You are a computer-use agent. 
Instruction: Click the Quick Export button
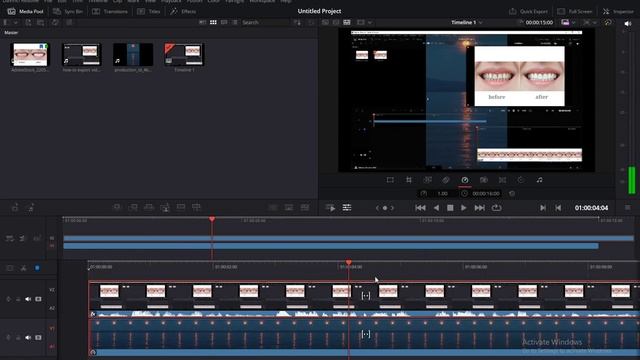pyautogui.click(x=528, y=11)
